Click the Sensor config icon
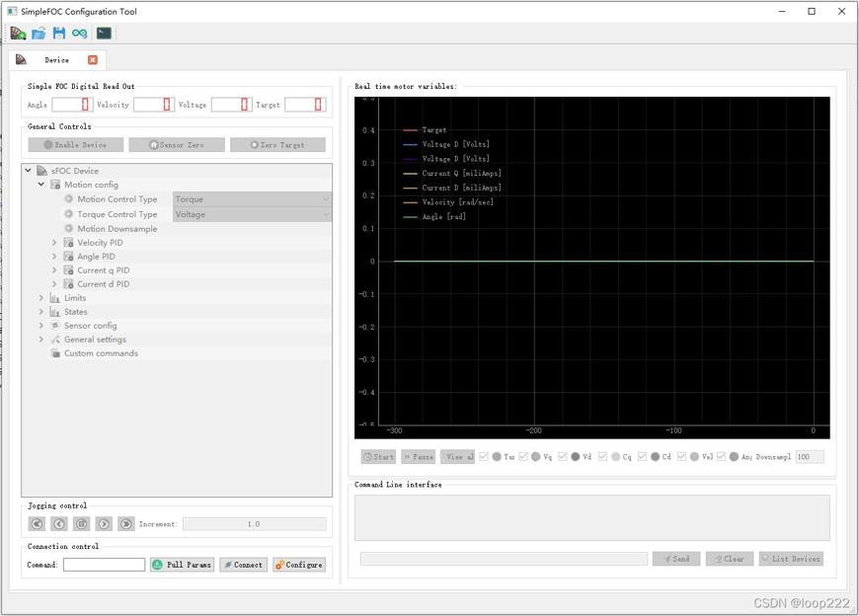Viewport: 859px width, 616px height. click(54, 325)
